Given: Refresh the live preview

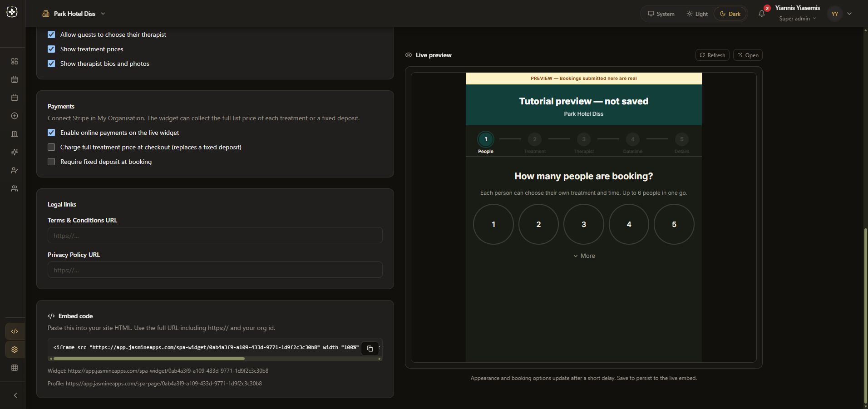Looking at the screenshot, I should coord(712,55).
